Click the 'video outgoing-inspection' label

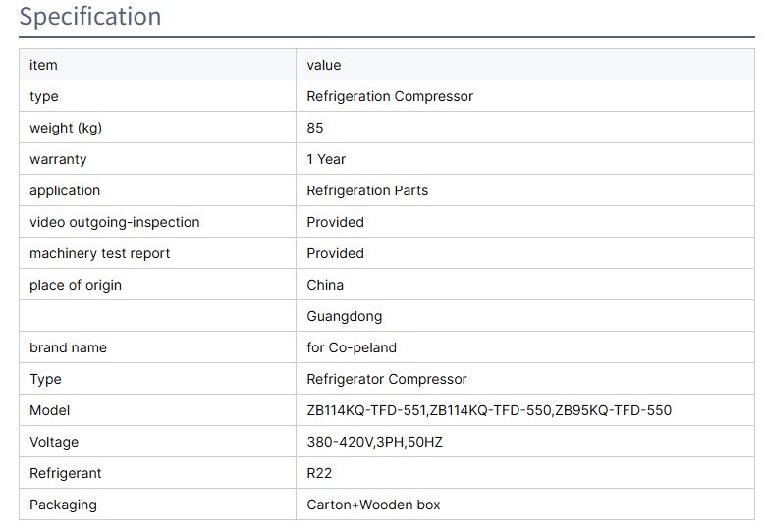click(x=114, y=222)
